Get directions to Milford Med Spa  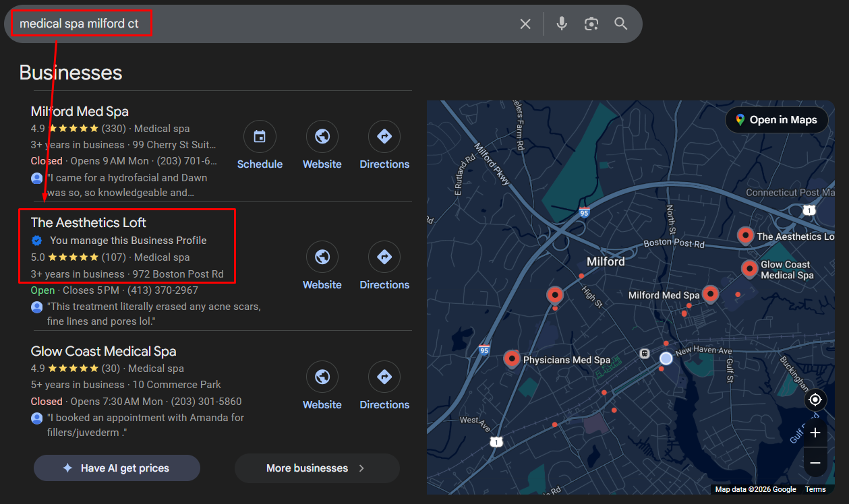point(384,145)
